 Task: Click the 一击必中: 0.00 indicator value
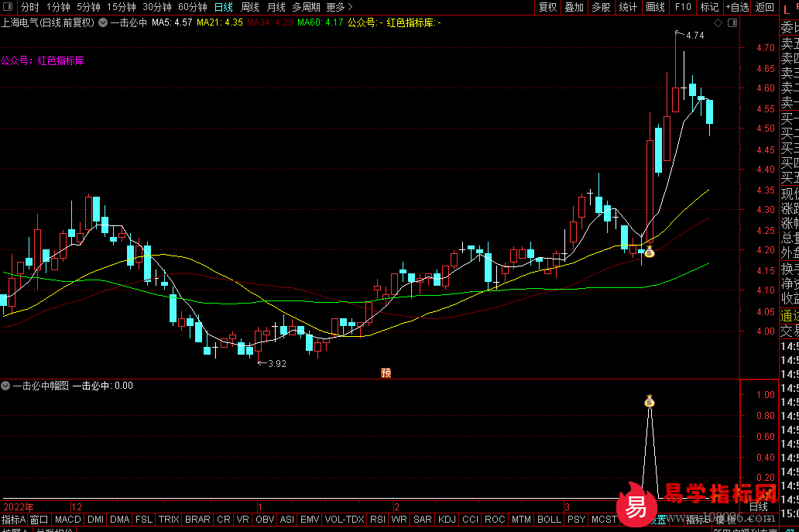pos(102,386)
